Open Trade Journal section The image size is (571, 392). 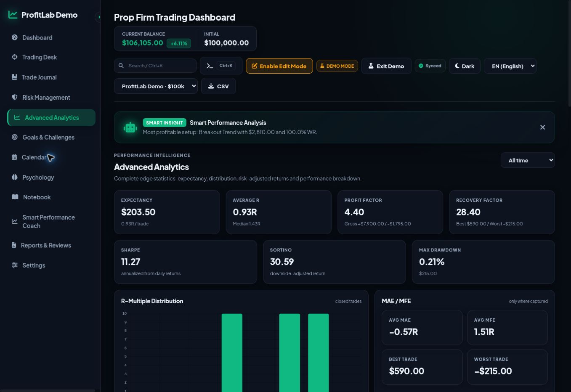51,77
